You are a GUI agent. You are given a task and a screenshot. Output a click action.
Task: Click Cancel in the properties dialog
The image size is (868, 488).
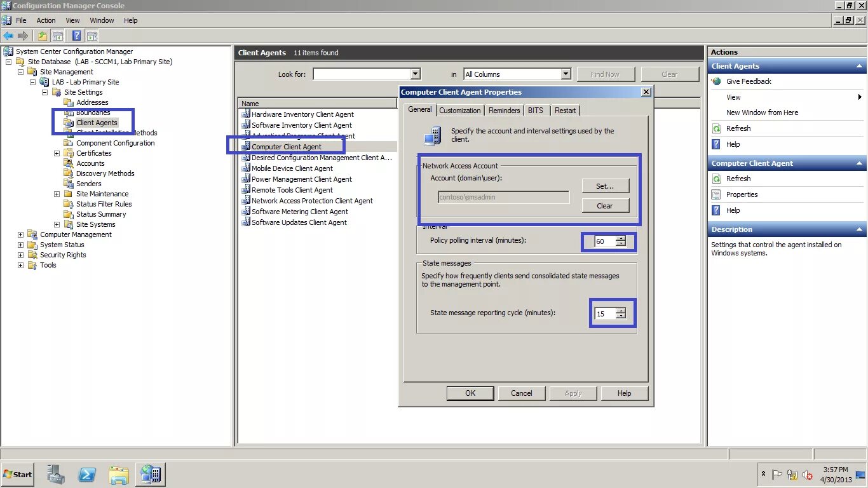point(522,393)
